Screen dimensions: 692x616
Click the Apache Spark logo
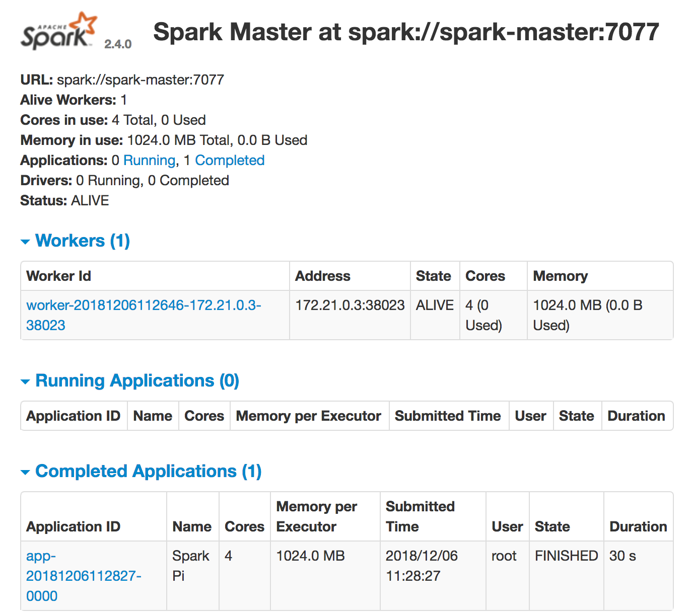point(59,31)
